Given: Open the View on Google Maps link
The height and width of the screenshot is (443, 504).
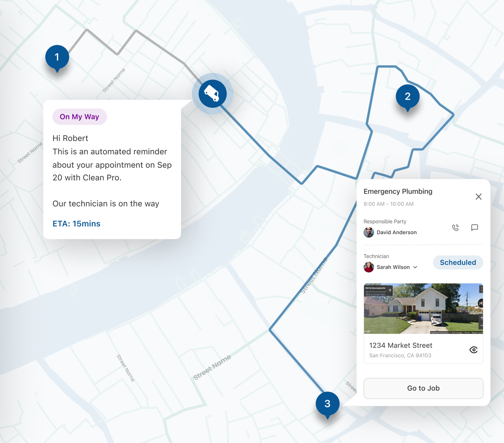Looking at the screenshot, I should [x=375, y=294].
